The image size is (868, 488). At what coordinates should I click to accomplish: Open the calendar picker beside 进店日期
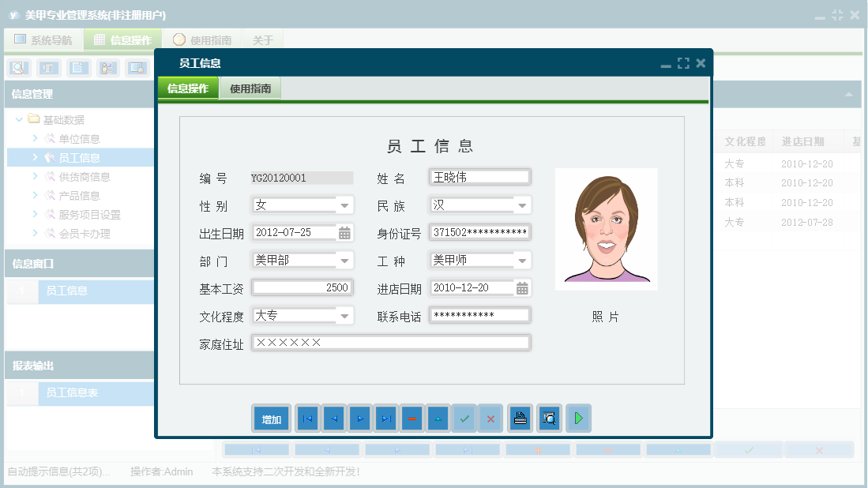click(x=521, y=287)
